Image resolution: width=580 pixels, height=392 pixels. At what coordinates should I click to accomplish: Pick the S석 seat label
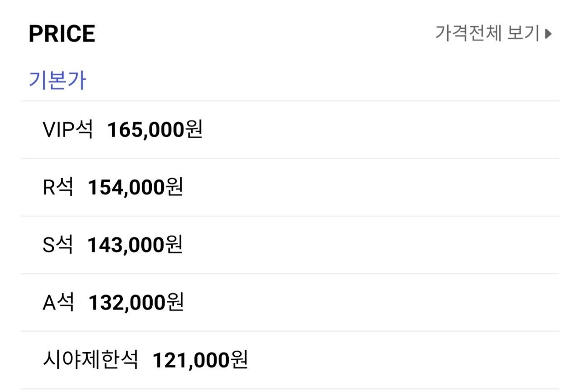click(x=58, y=245)
